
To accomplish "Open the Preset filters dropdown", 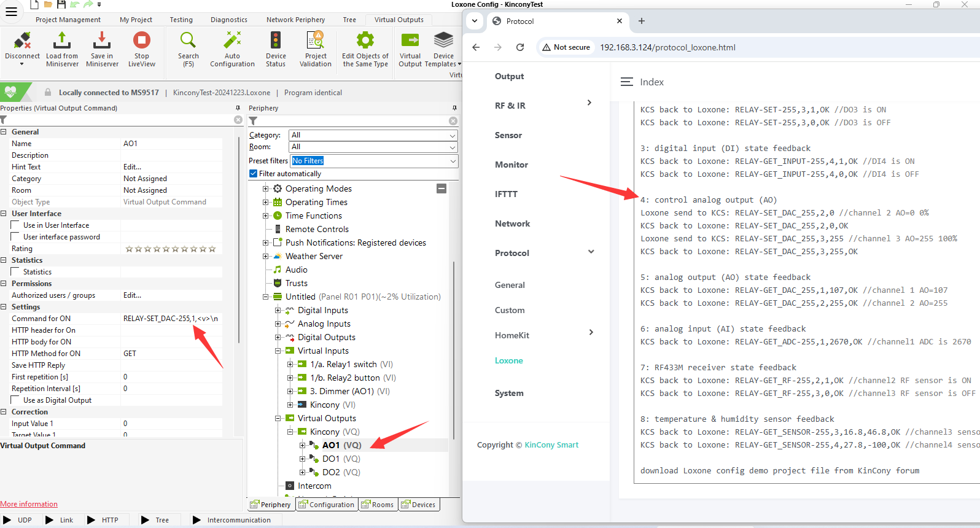I will [x=373, y=161].
